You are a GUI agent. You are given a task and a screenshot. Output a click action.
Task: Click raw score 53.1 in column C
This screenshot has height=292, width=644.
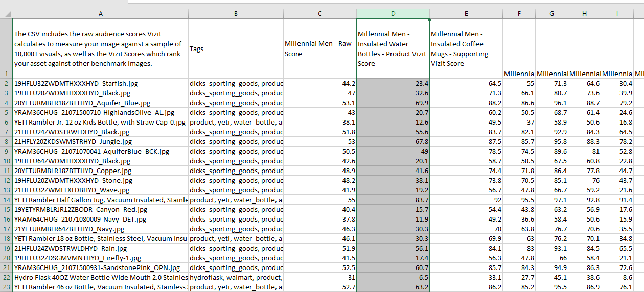tap(319, 103)
